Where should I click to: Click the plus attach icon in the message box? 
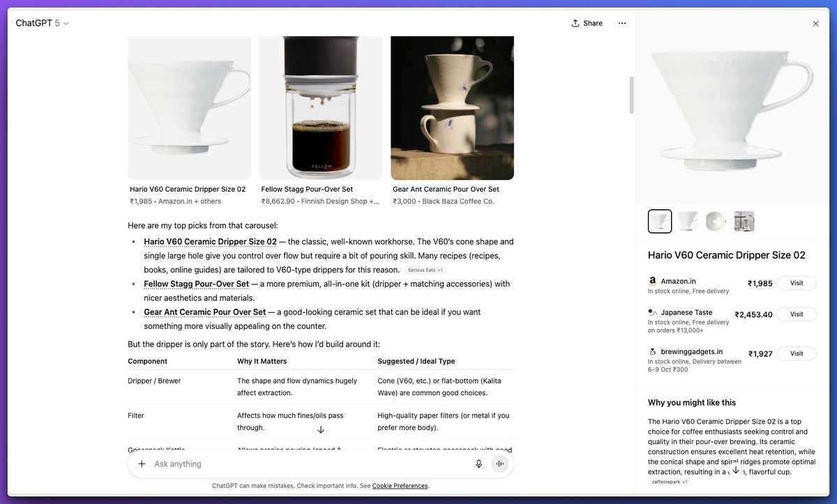[142, 464]
